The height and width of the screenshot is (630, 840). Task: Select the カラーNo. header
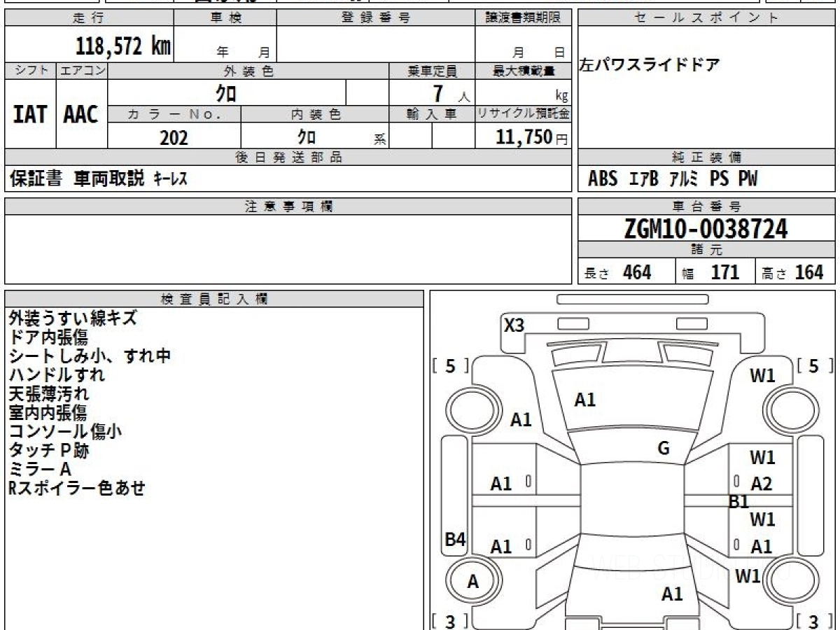(174, 114)
